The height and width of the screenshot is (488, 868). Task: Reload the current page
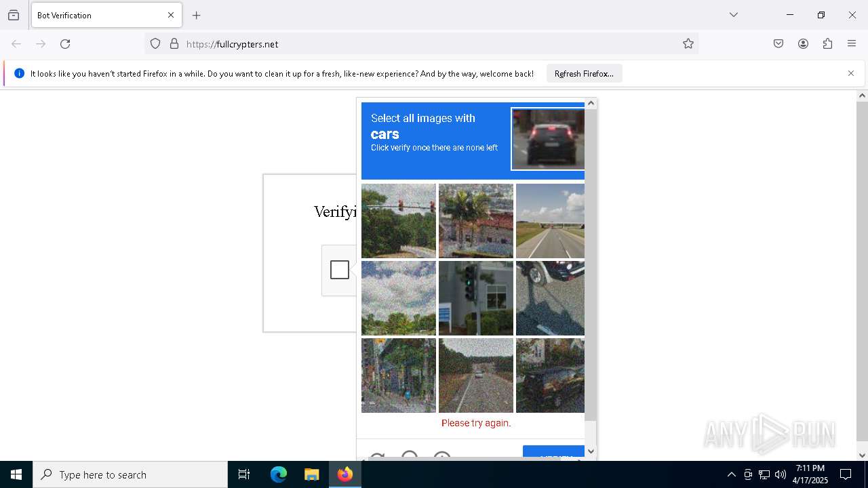[x=65, y=44]
